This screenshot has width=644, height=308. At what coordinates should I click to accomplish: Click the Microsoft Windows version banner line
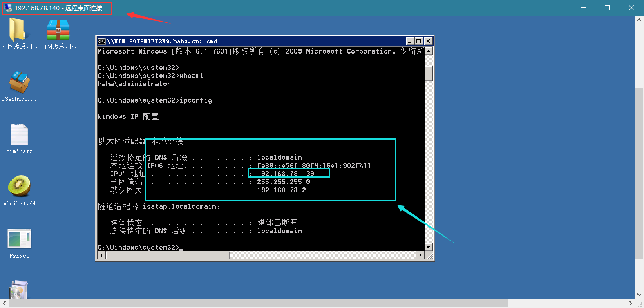click(x=261, y=51)
